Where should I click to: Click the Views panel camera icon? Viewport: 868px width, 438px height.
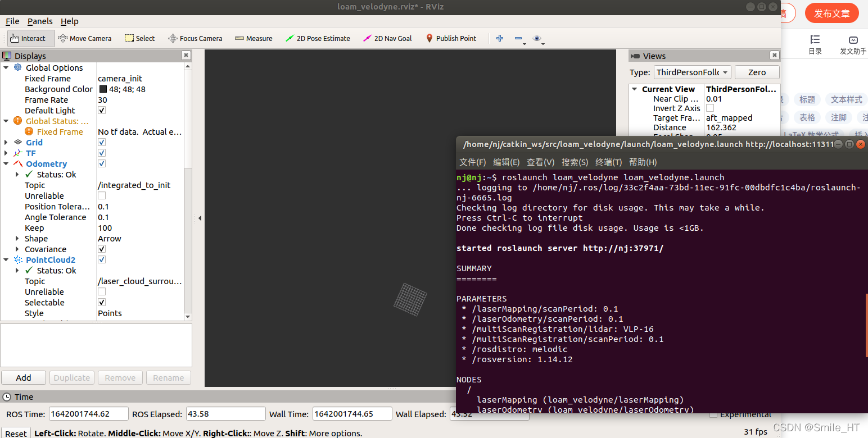[x=635, y=56]
